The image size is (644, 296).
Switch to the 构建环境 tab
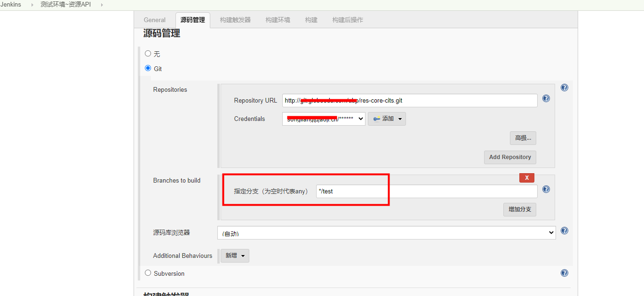pyautogui.click(x=278, y=20)
